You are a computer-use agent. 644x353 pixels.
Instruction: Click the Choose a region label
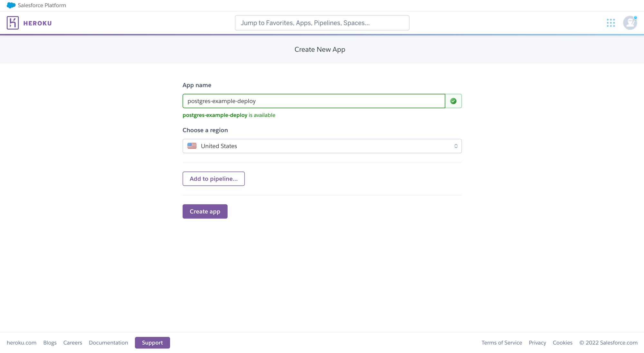205,130
